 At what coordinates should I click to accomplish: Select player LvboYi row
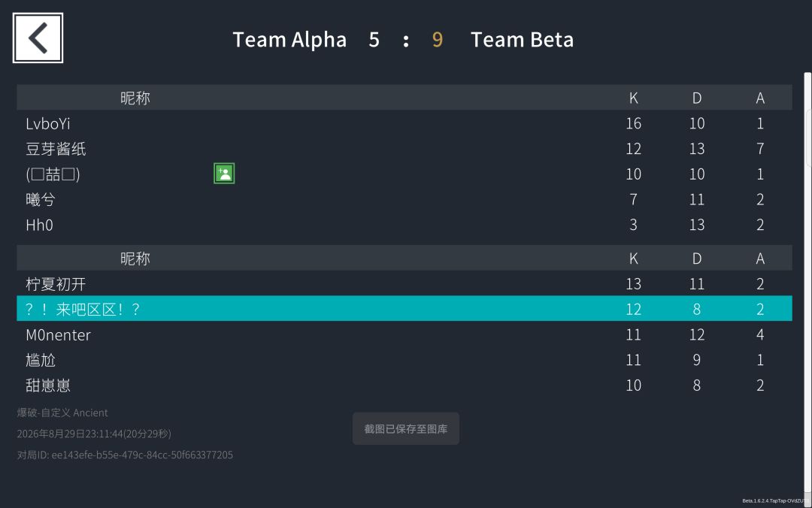(404, 123)
